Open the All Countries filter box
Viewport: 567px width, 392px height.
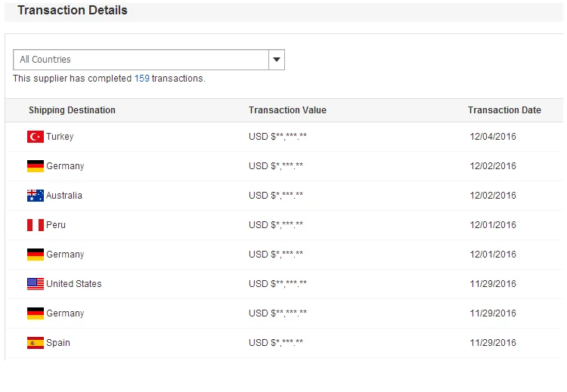click(x=141, y=60)
